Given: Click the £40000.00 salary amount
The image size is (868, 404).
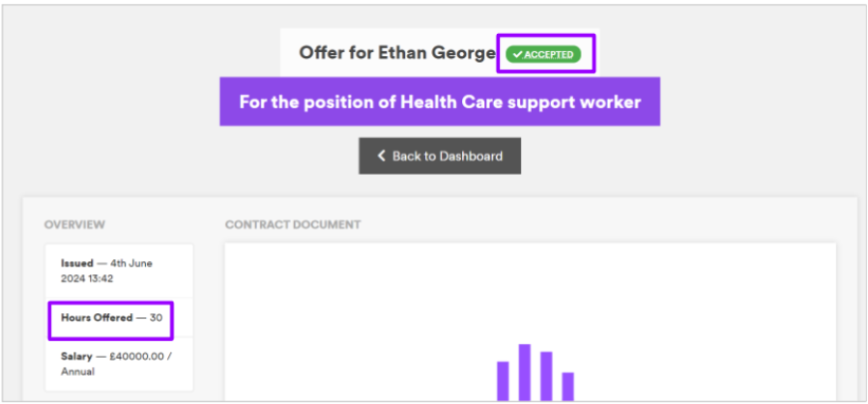Looking at the screenshot, I should point(138,358).
